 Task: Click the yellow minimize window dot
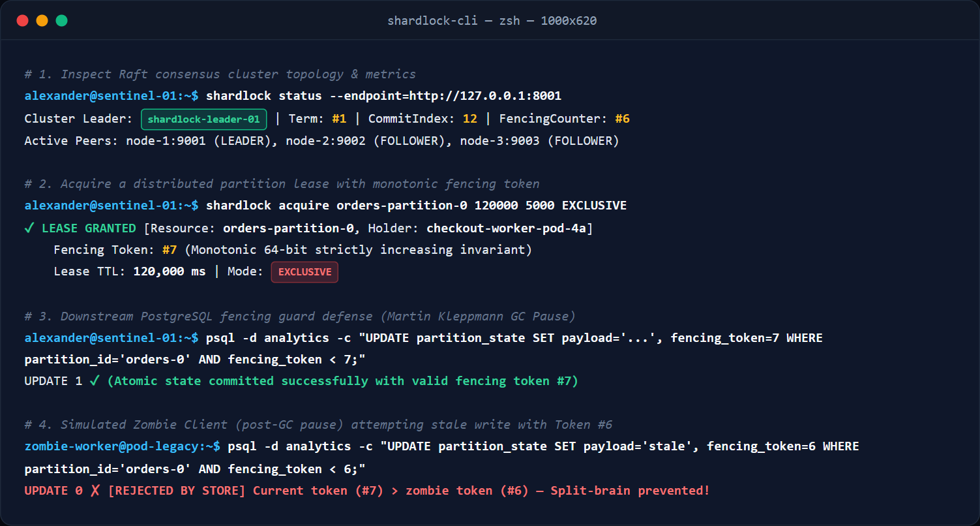click(42, 20)
